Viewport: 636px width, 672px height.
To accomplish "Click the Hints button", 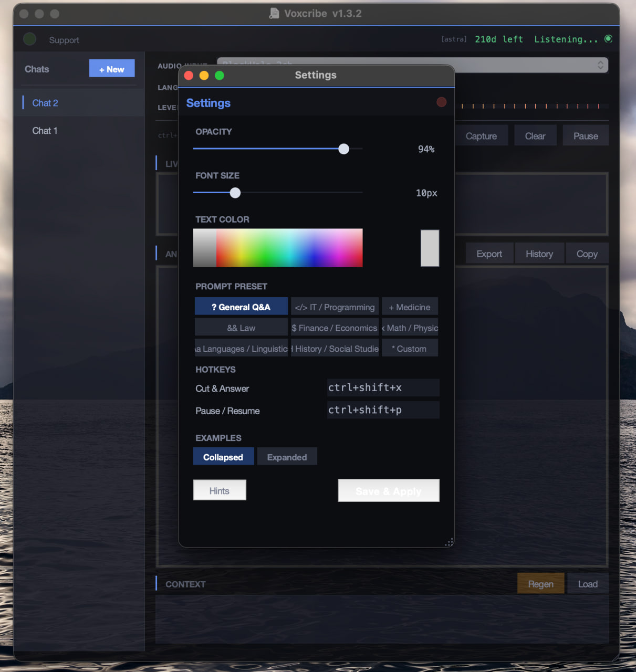I will pos(220,490).
